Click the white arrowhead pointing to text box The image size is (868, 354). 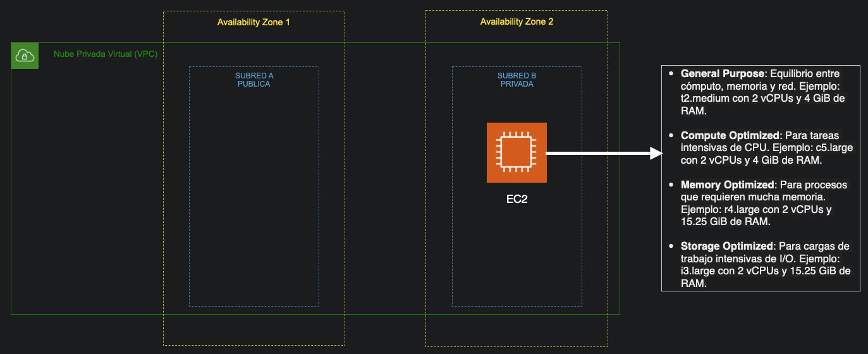tap(654, 152)
